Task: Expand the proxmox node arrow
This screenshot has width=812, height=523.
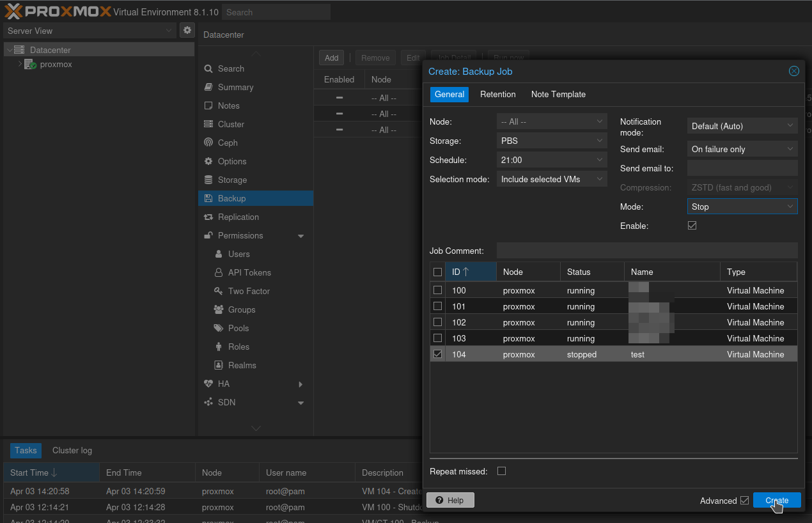Action: pyautogui.click(x=20, y=65)
